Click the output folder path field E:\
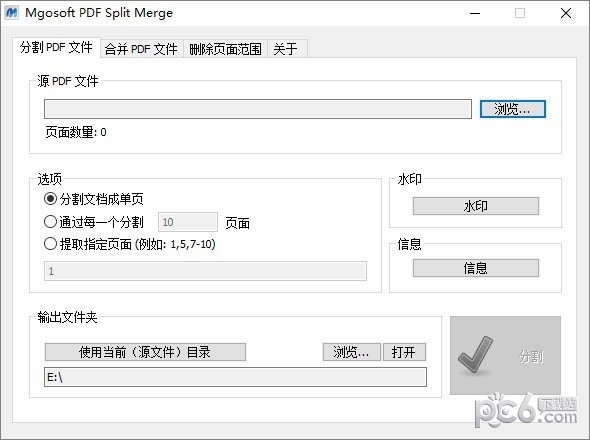Viewport: 590px width, 440px height. 236,377
